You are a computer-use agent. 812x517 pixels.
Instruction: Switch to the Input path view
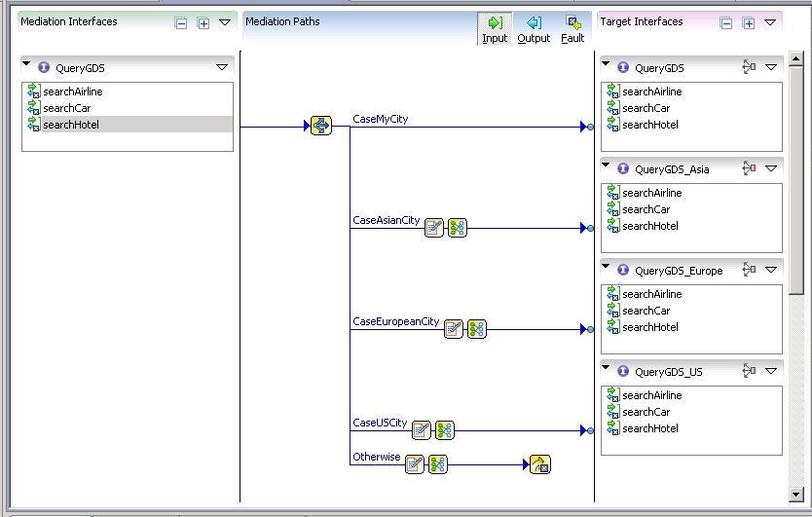[495, 29]
